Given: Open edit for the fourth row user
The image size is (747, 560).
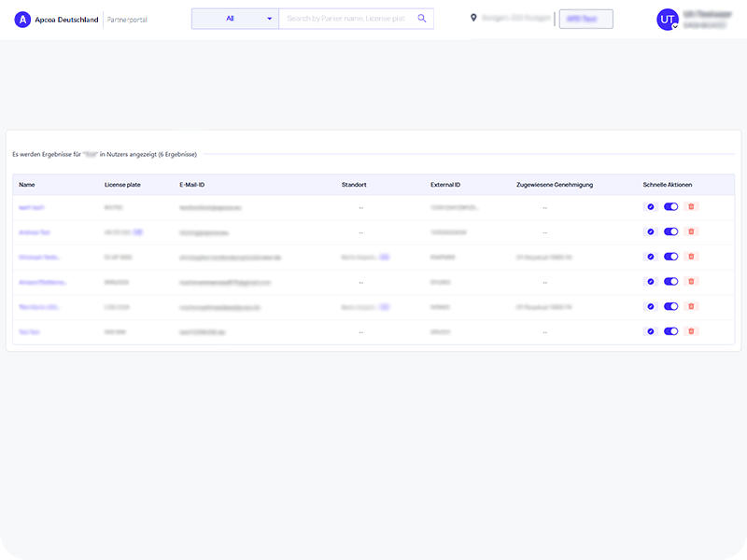Looking at the screenshot, I should 651,281.
